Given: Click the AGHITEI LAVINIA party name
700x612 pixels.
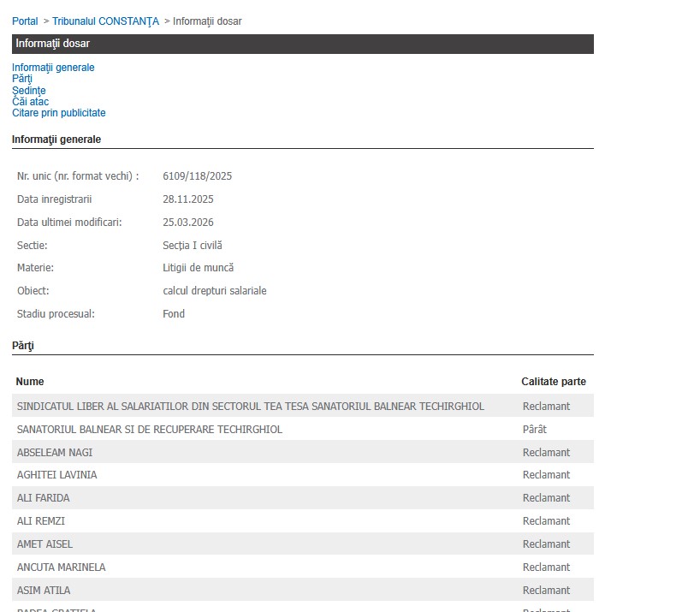Looking at the screenshot, I should click(56, 475).
